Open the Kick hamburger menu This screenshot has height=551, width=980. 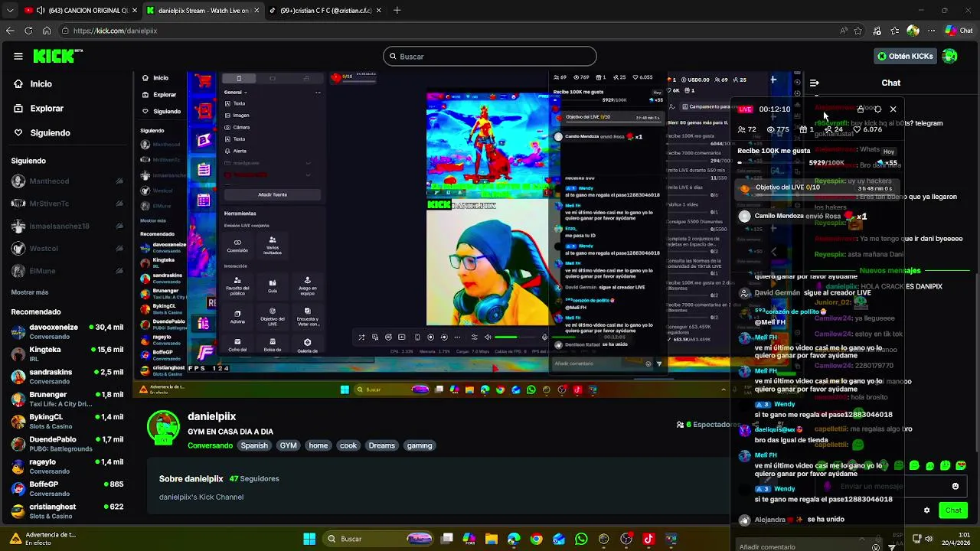[x=18, y=56]
